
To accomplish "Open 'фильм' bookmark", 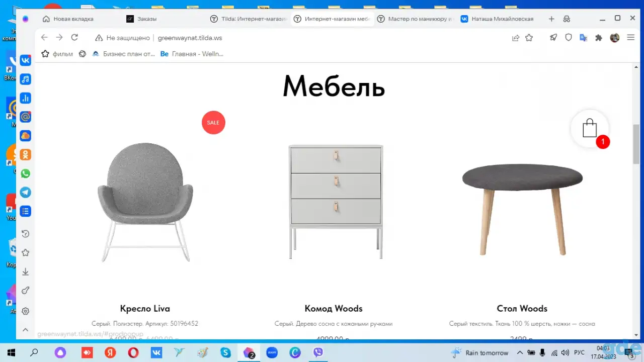I will pos(57,54).
